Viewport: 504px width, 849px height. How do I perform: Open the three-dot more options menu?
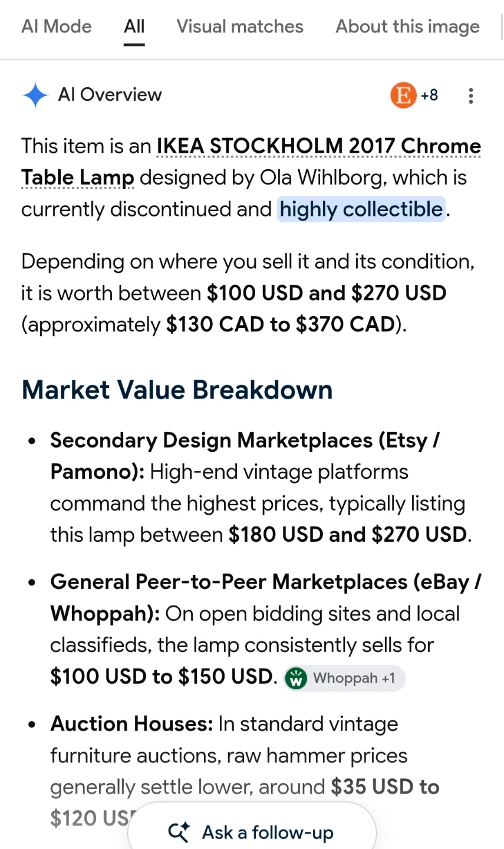pyautogui.click(x=470, y=96)
